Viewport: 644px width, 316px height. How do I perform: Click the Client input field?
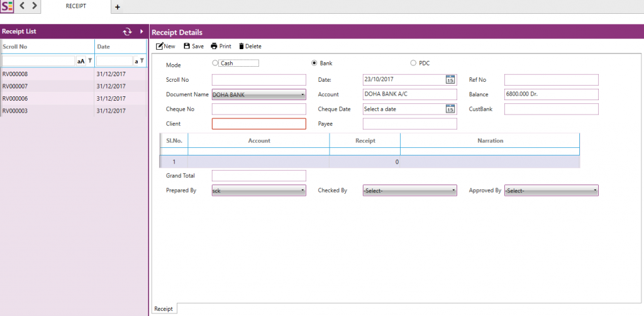tap(259, 123)
